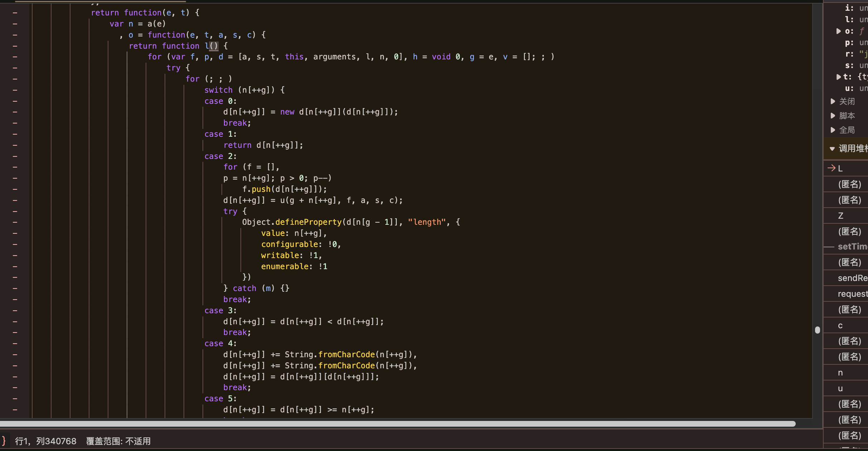Select the request… call stack frame
Image resolution: width=868 pixels, height=451 pixels.
pyautogui.click(x=847, y=294)
